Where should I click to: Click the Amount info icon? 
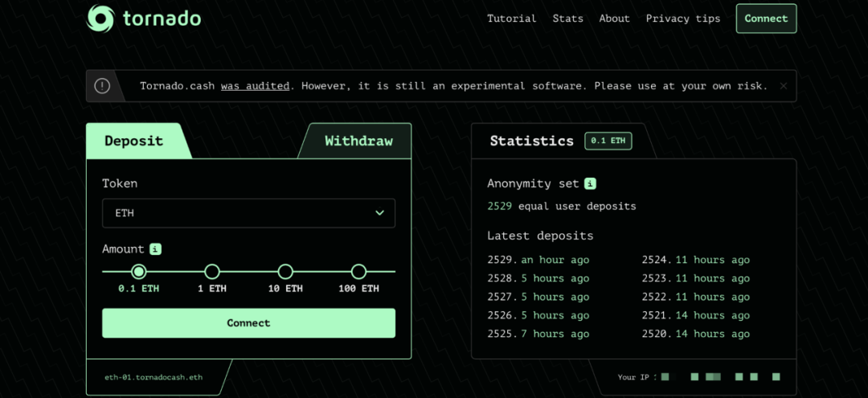[x=155, y=249]
